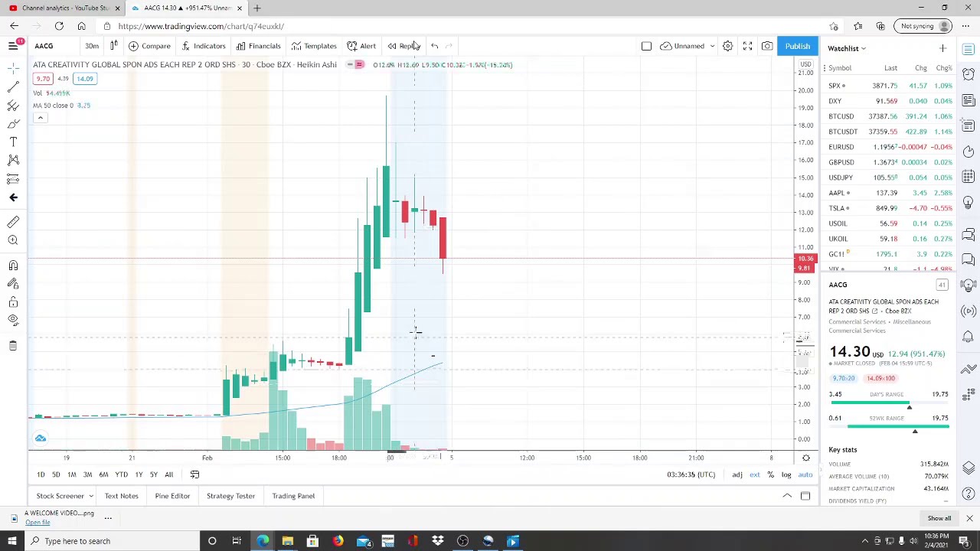Click the back arrow in drawing toolbar
The width and height of the screenshot is (980, 551).
click(13, 197)
